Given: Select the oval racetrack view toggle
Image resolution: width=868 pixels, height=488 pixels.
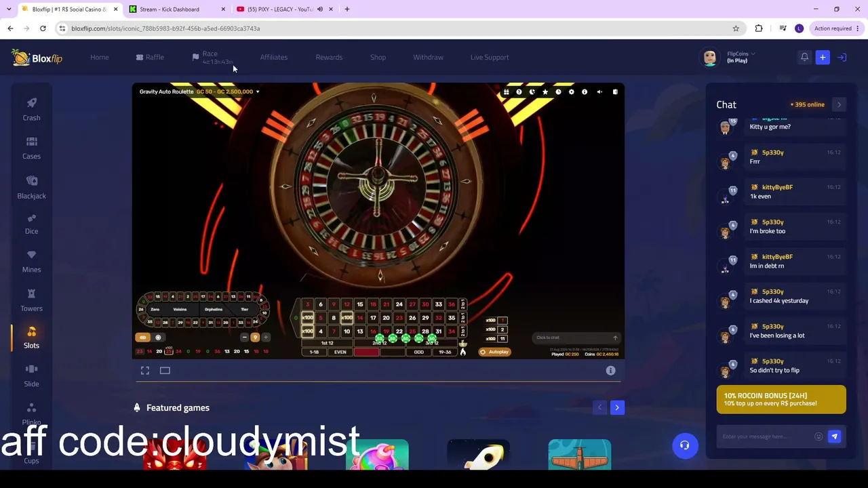Looking at the screenshot, I should pos(142,338).
